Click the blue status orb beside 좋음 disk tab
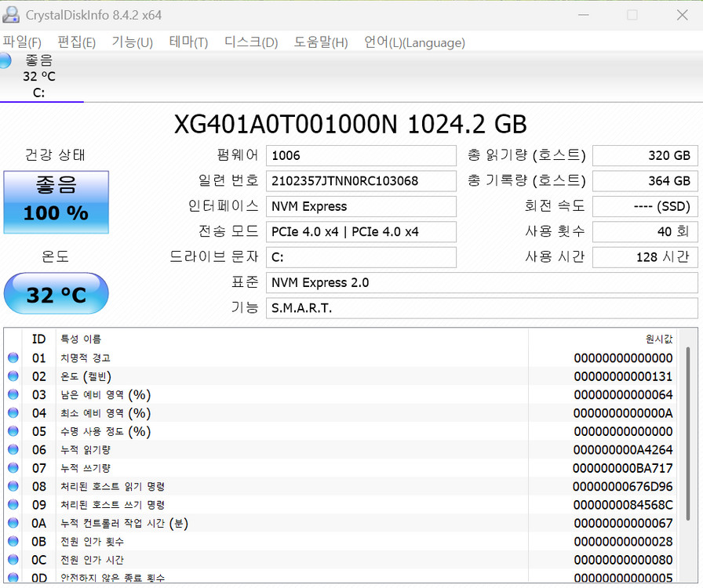703x588 pixels. tap(5, 60)
